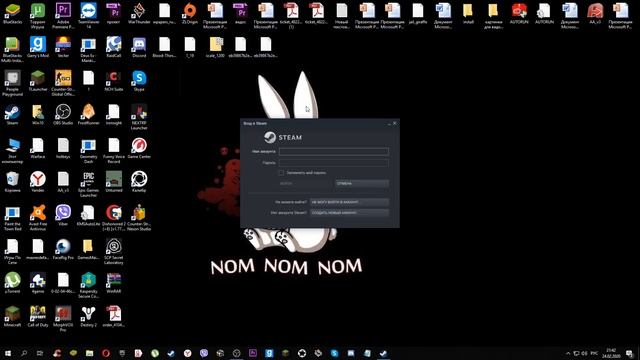Focus the Steam password input field
This screenshot has height=360, width=640.
pyautogui.click(x=333, y=162)
